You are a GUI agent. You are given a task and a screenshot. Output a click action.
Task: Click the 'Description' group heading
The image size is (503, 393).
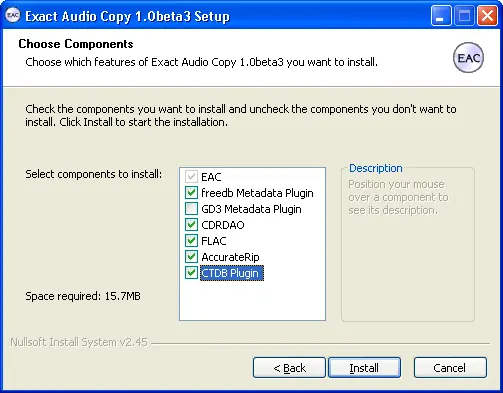tap(376, 168)
